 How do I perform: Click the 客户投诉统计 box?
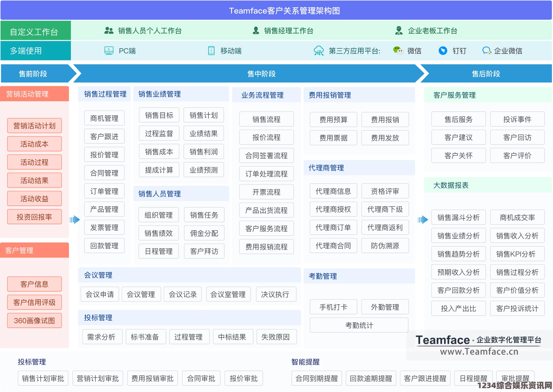tap(517, 308)
